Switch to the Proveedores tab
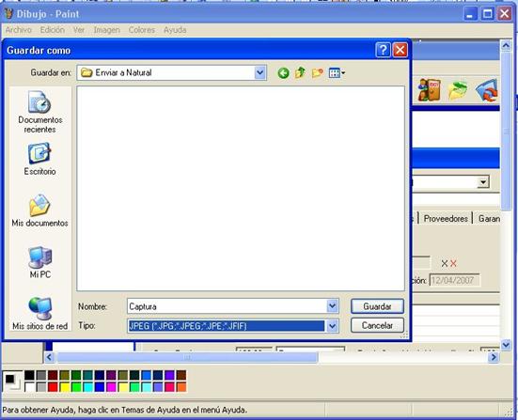The image size is (518, 420). 446,219
